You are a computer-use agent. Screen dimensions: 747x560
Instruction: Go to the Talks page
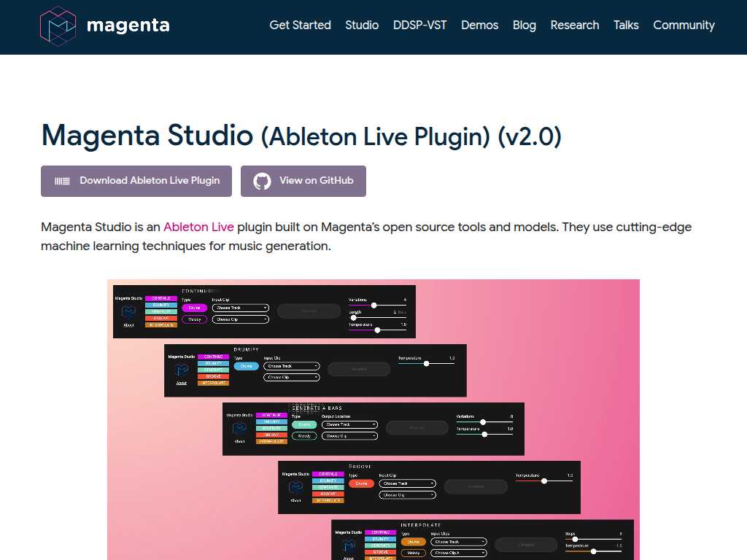coord(626,26)
